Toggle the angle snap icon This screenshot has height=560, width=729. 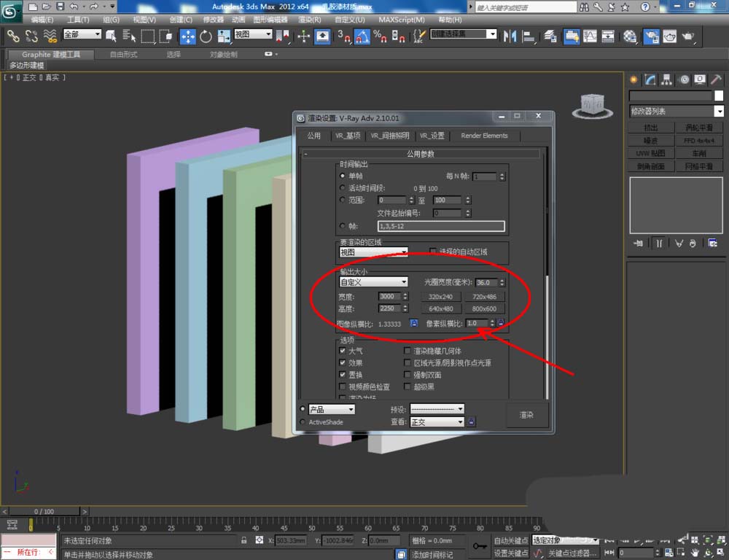click(x=362, y=36)
